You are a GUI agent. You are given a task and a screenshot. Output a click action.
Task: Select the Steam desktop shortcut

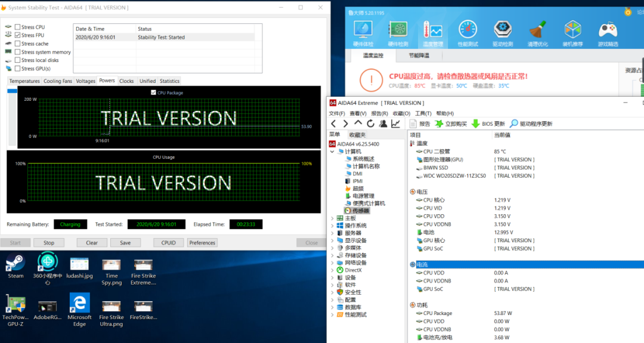click(x=16, y=265)
